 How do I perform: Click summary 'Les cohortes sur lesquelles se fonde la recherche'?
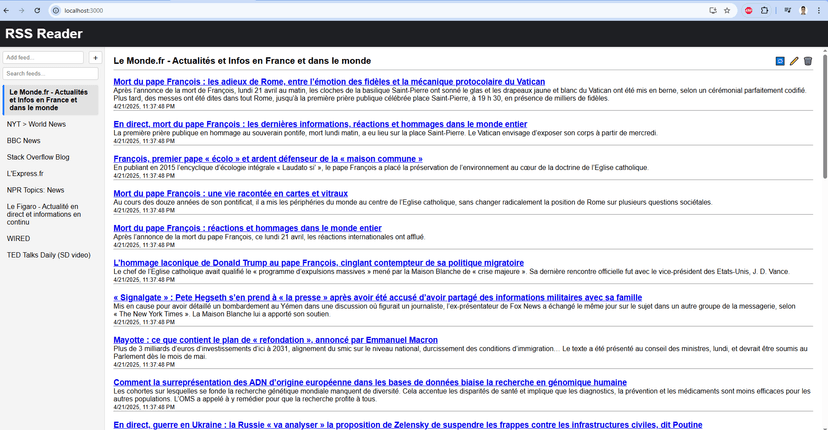(x=462, y=395)
